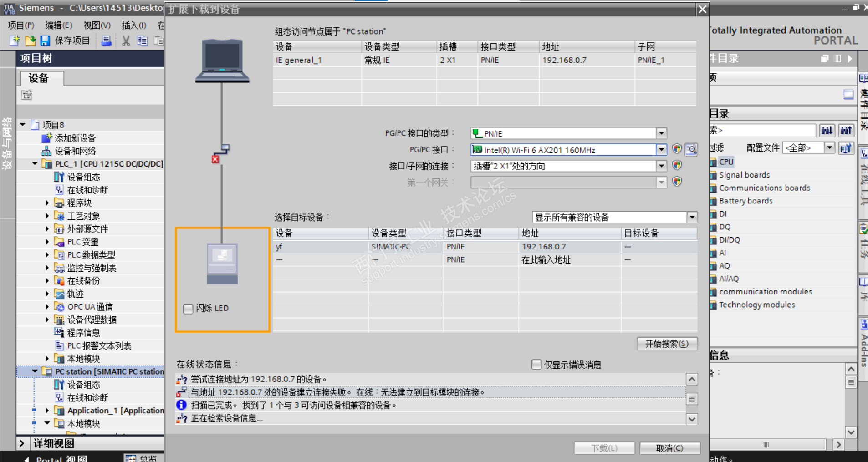Open the 配置文件 全部 dropdown

[x=829, y=148]
